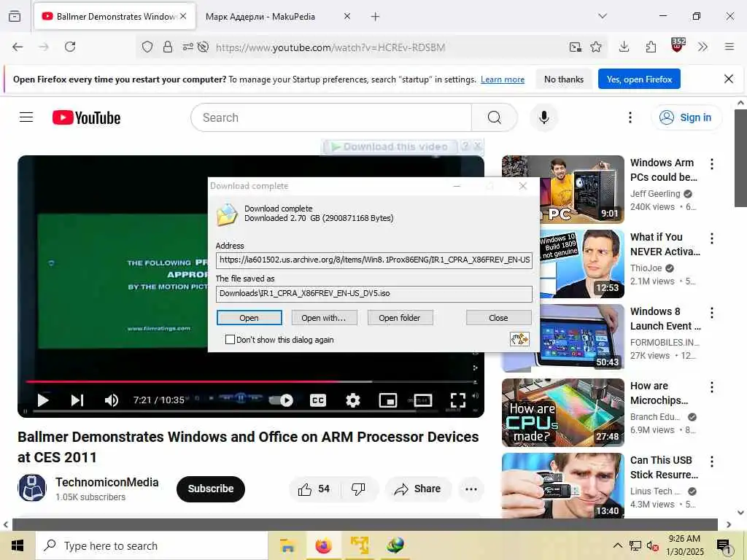Go back one page

click(18, 47)
